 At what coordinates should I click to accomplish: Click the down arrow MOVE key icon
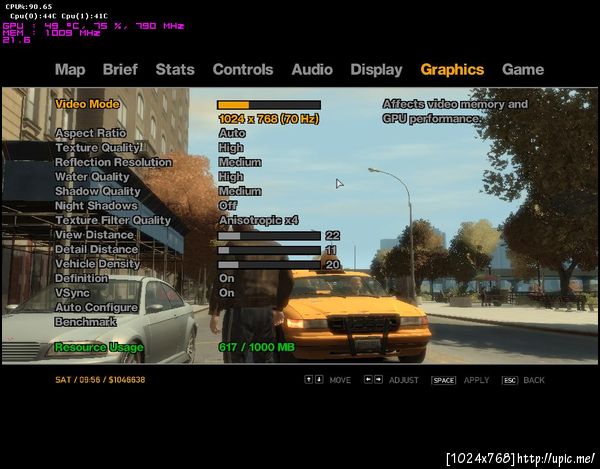point(319,379)
